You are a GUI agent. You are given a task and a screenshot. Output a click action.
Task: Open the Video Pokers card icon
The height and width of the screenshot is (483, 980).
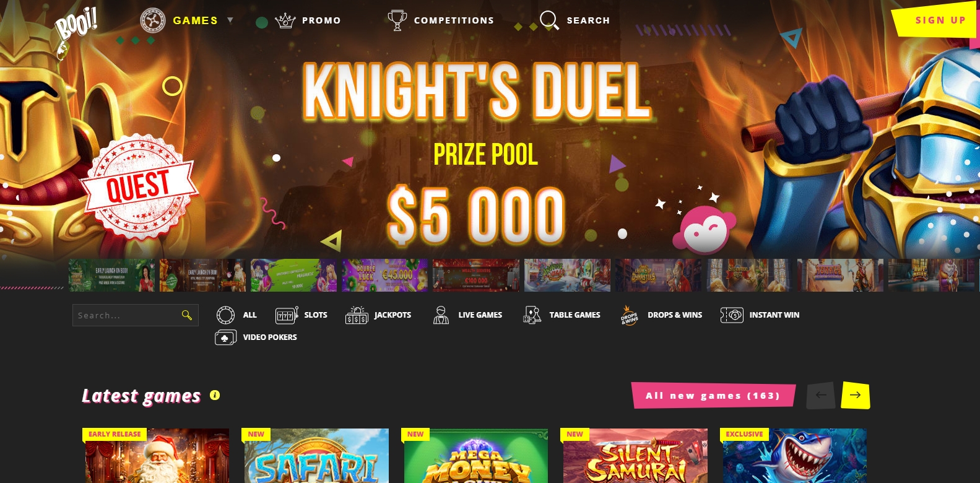click(x=225, y=337)
